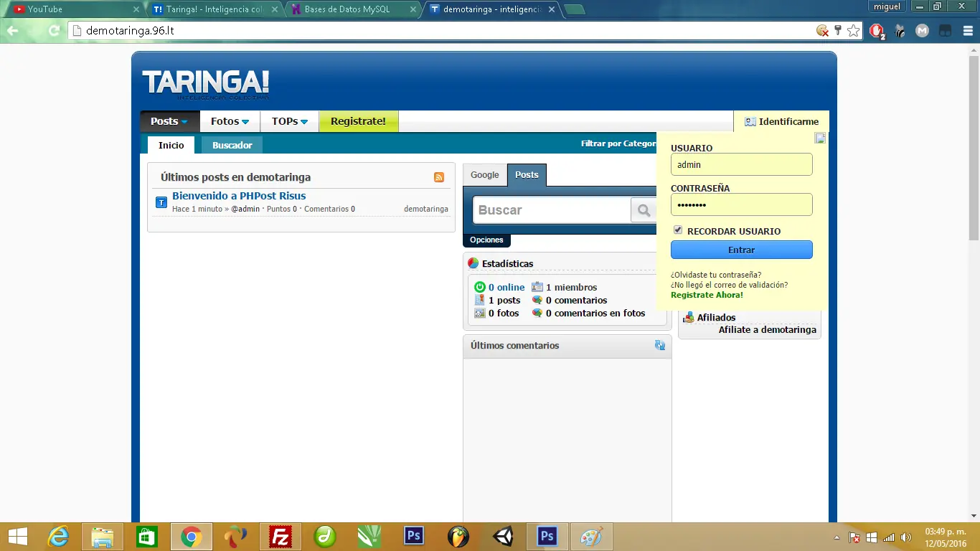Click the saved password key icon
980x551 pixels.
837,31
